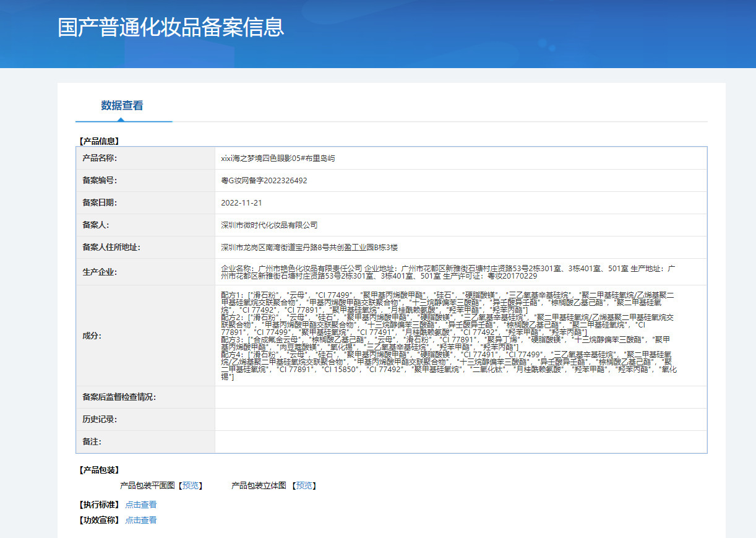Click the 备案后监督检查情况 row label

click(x=119, y=397)
